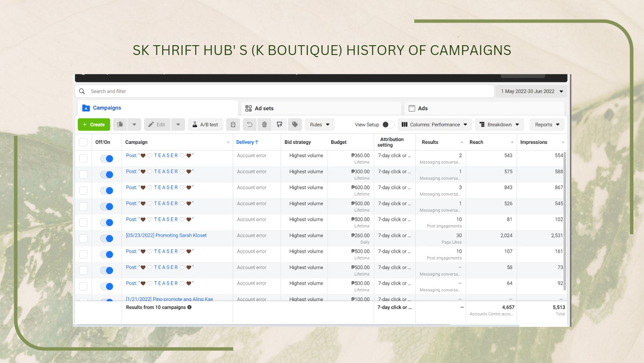
Task: Click the Edit button
Action: 157,125
